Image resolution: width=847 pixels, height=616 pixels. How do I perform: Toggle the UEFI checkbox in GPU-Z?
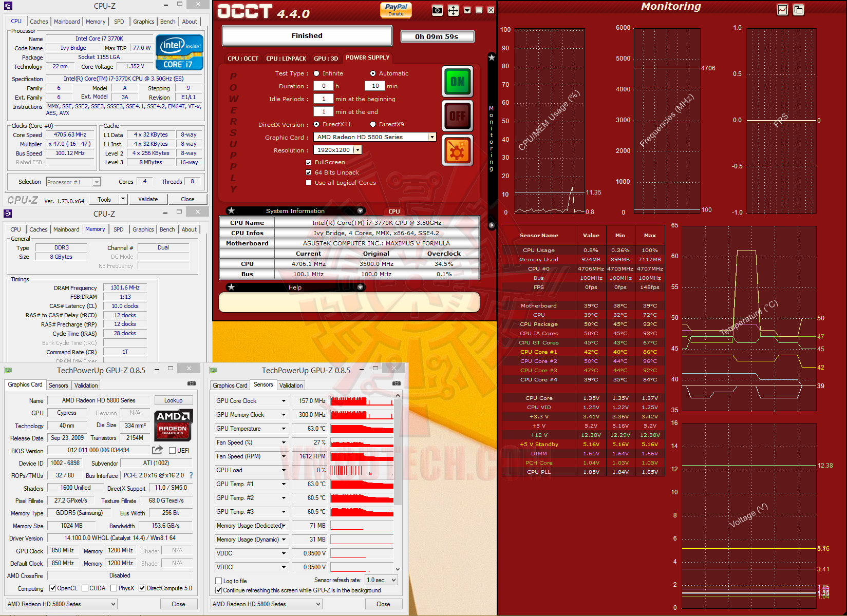coord(173,451)
